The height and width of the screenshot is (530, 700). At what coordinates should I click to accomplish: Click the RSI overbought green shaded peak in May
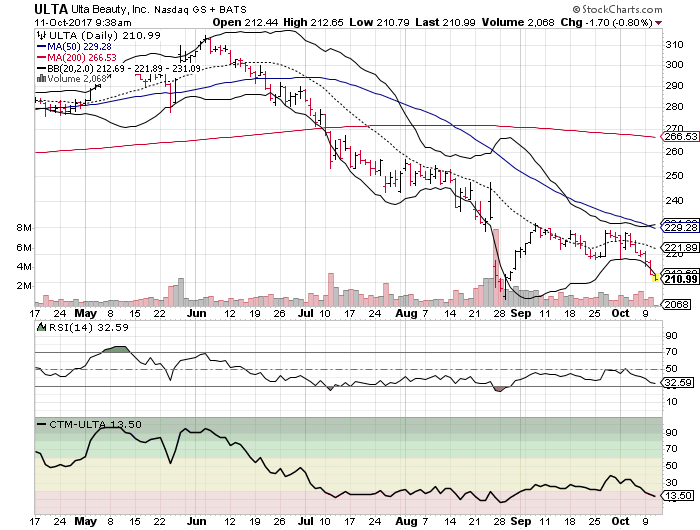coord(116,349)
